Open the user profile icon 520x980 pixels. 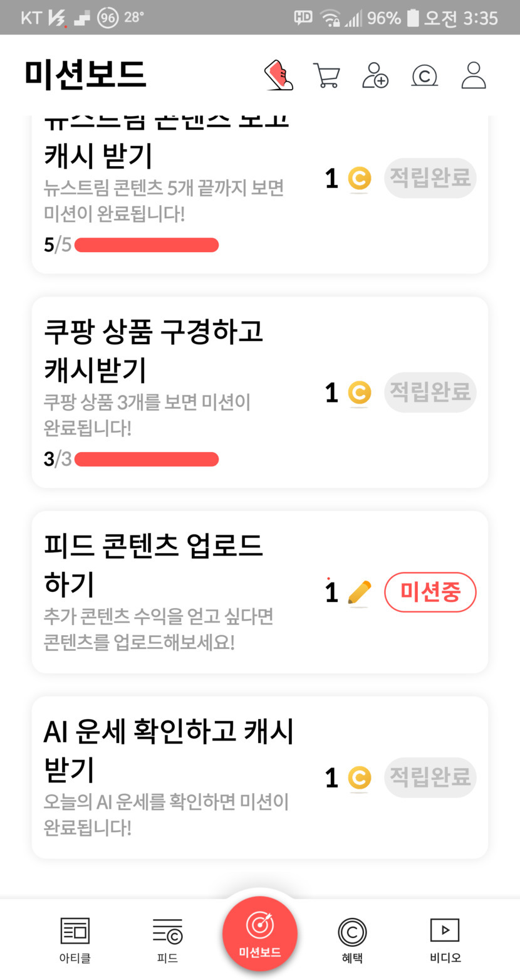click(x=474, y=75)
